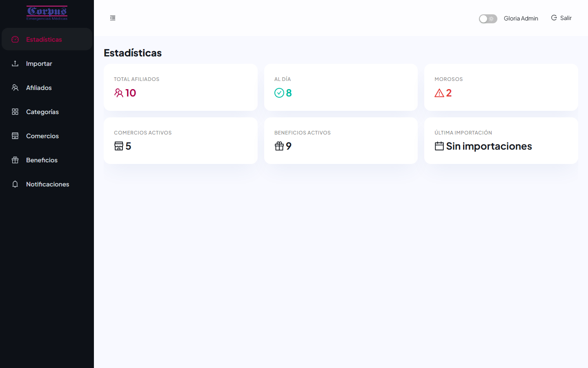The image size is (588, 368).
Task: Click the Sin importaciones text
Action: [x=489, y=146]
